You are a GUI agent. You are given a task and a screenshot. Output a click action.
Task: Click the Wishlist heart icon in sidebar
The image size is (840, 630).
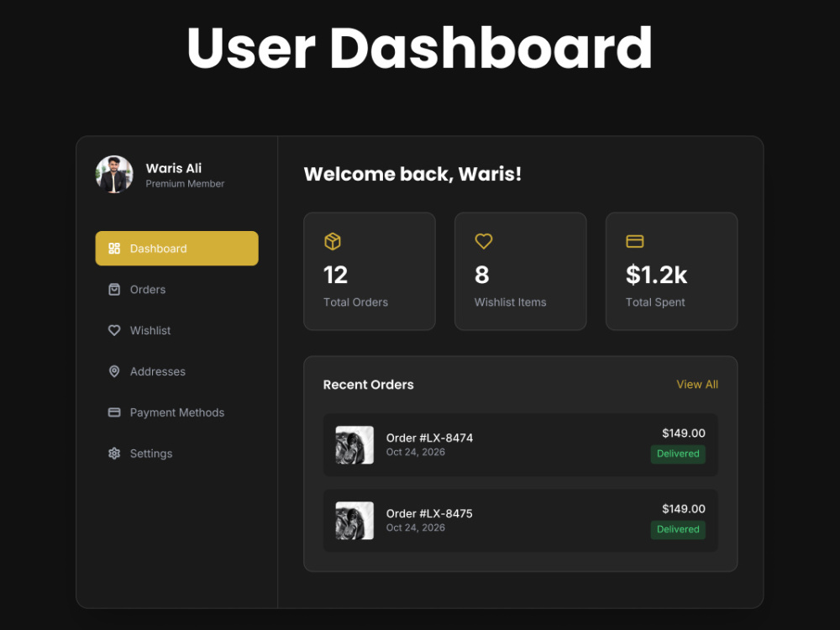(x=114, y=330)
